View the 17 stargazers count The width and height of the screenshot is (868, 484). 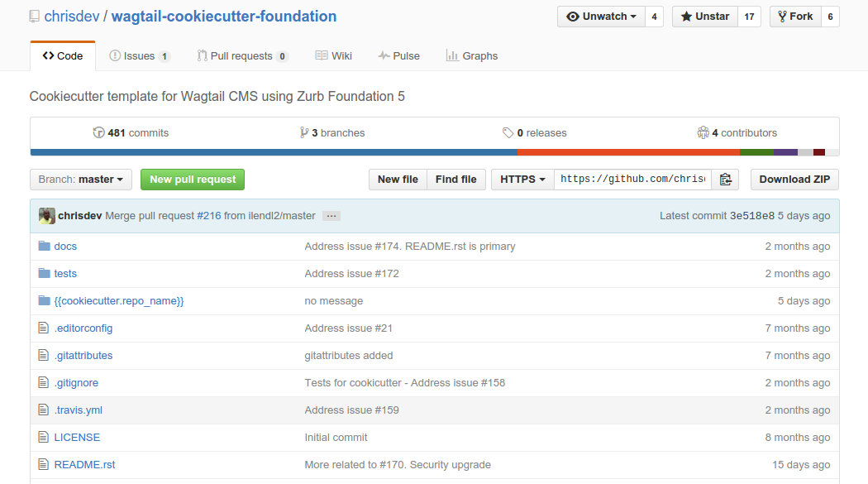pyautogui.click(x=749, y=17)
